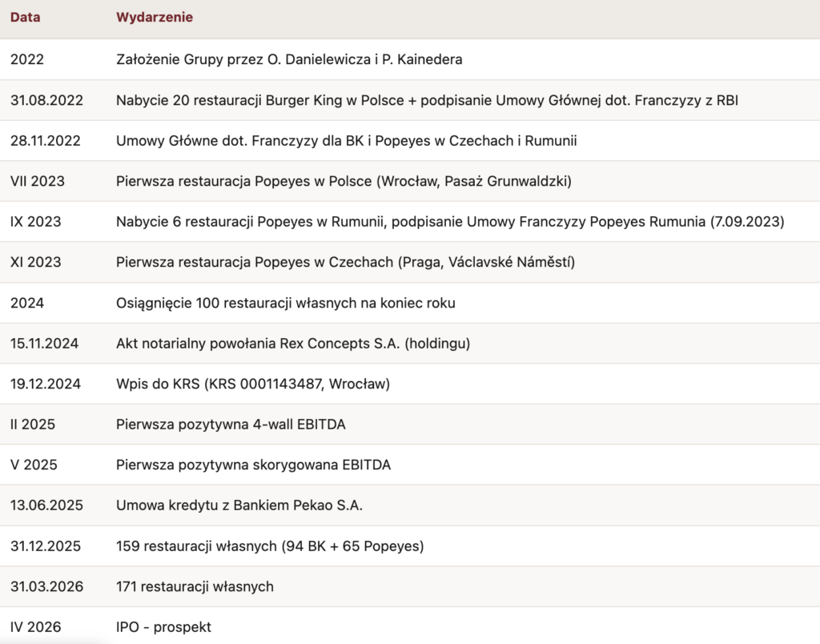The height and width of the screenshot is (644, 820).
Task: Select the 31.12.2025 date cell
Action: [46, 546]
